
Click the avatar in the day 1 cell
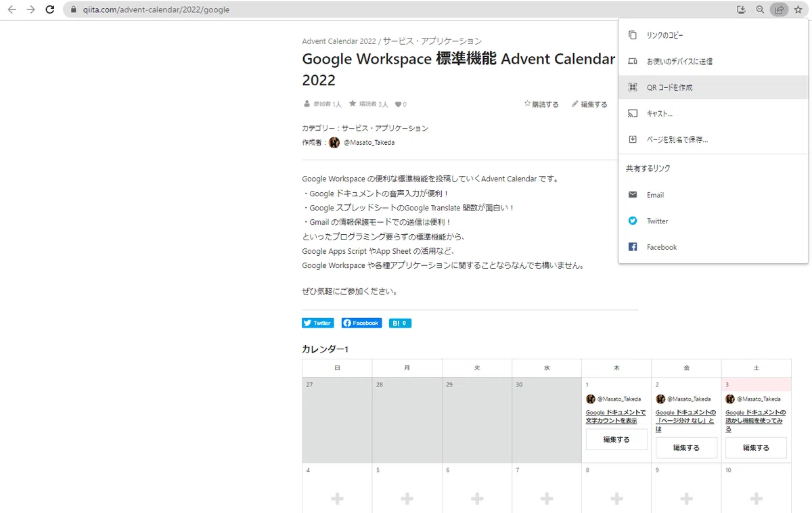(x=591, y=399)
